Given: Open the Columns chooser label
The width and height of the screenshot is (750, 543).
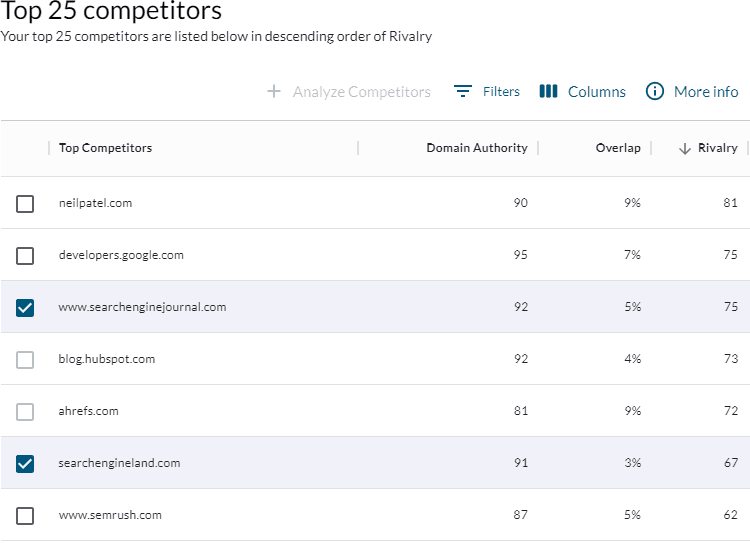Looking at the screenshot, I should click(x=597, y=92).
